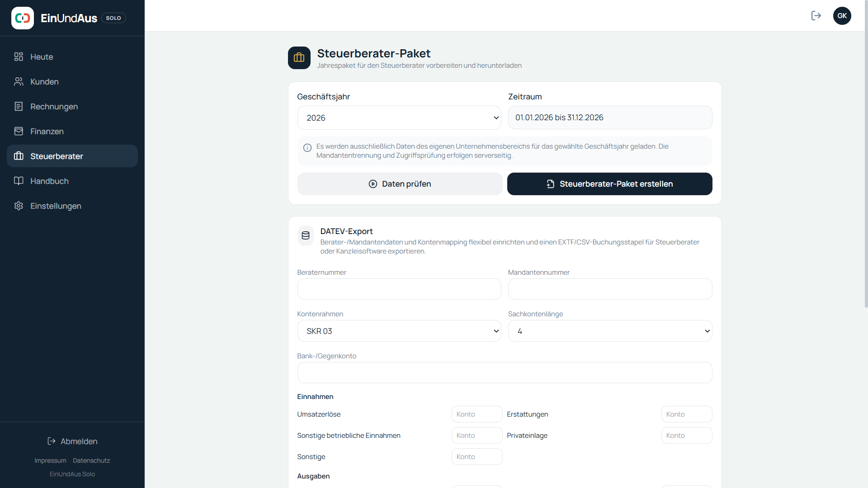Focus the Mandantennummer input field
Screen dimensions: 868x488
(x=610, y=289)
